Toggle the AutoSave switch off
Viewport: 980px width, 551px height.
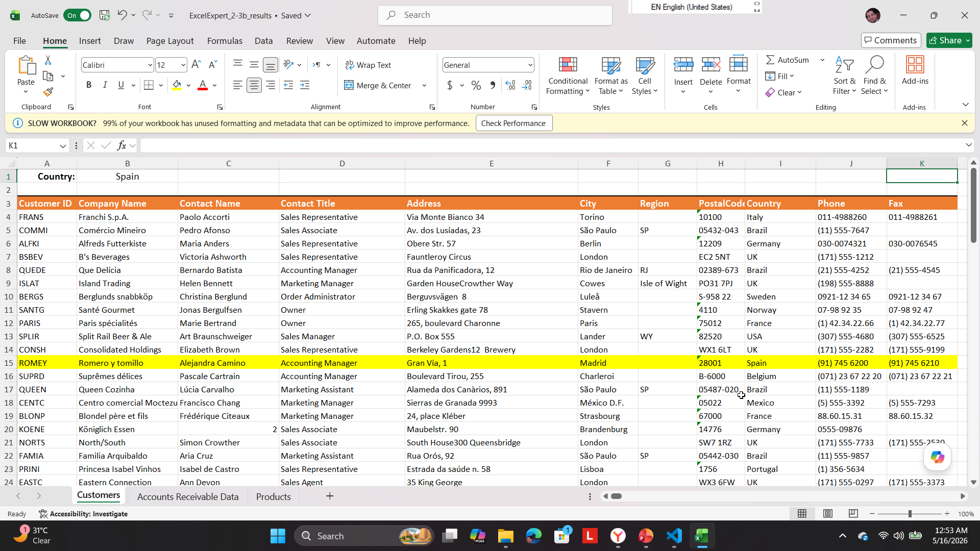tap(77, 15)
